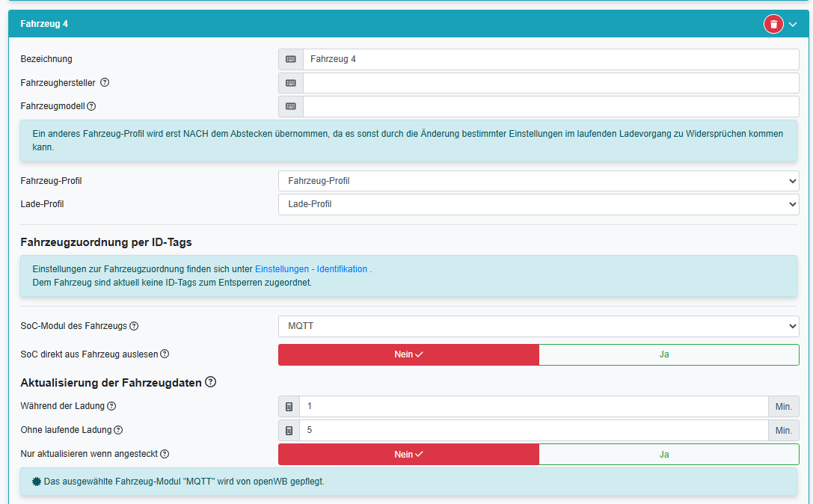Open help icon for Während der Ladung
Screen dimensions: 813x504
click(x=111, y=406)
